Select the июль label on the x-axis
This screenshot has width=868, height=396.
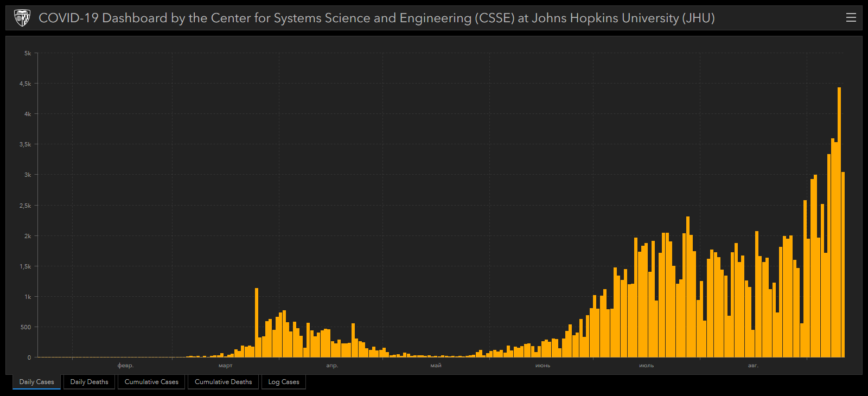(646, 366)
